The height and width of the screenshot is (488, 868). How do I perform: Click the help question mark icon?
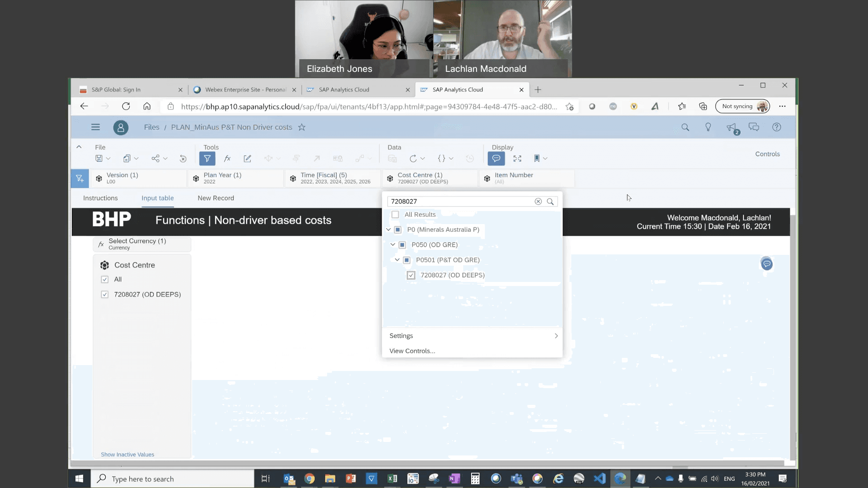tap(776, 127)
